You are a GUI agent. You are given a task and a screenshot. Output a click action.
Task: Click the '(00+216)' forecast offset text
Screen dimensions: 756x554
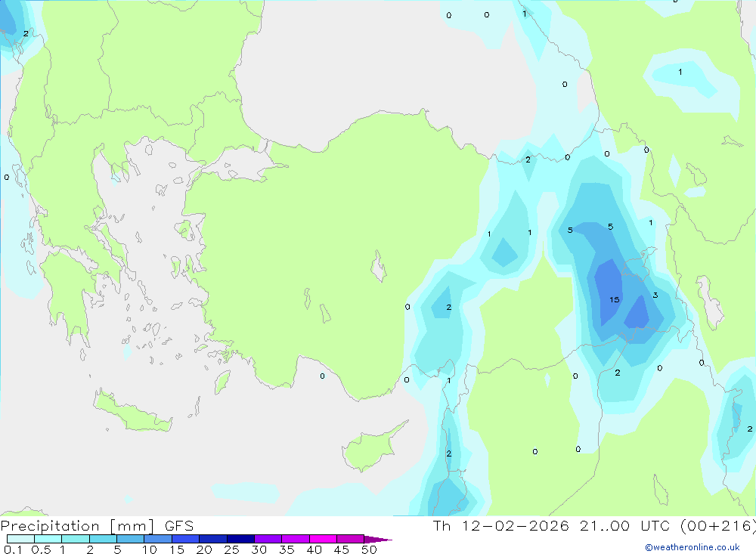718,526
